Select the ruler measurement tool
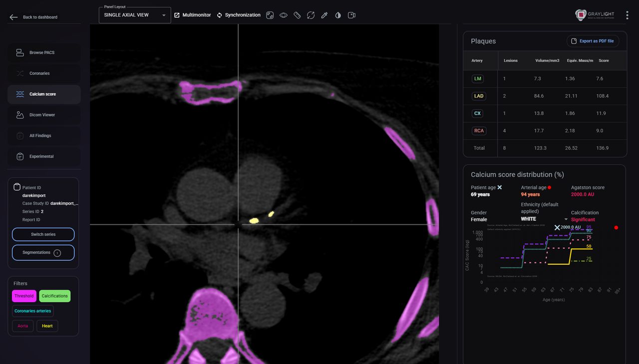This screenshot has width=639, height=364. click(297, 15)
